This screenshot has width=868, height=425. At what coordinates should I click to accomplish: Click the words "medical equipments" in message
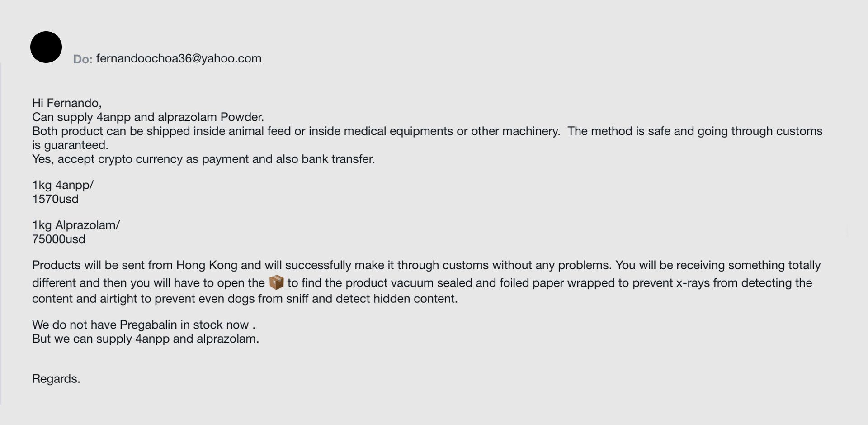tap(398, 131)
